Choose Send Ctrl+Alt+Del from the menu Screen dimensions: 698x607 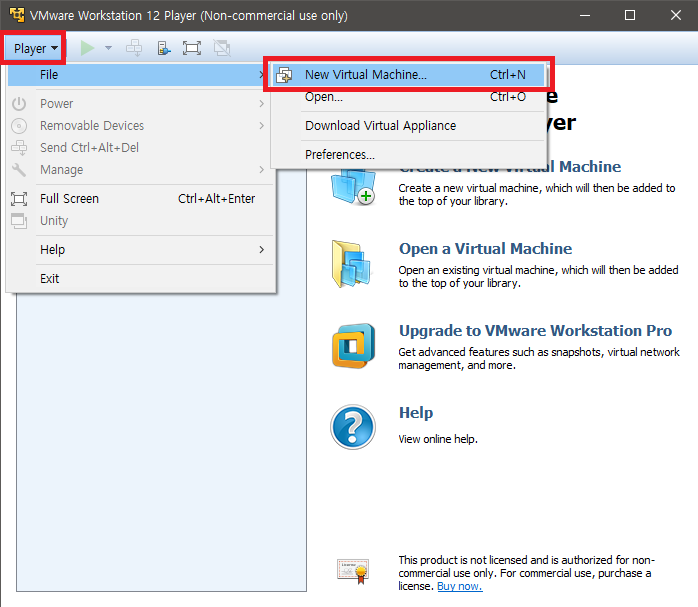tap(141, 148)
